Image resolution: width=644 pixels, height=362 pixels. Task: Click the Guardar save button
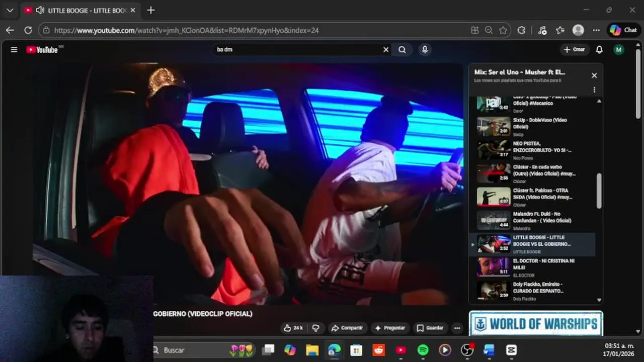click(x=430, y=328)
